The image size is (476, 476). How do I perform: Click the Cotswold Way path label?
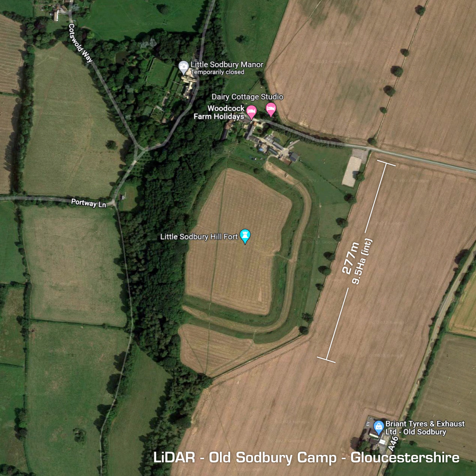click(x=80, y=43)
